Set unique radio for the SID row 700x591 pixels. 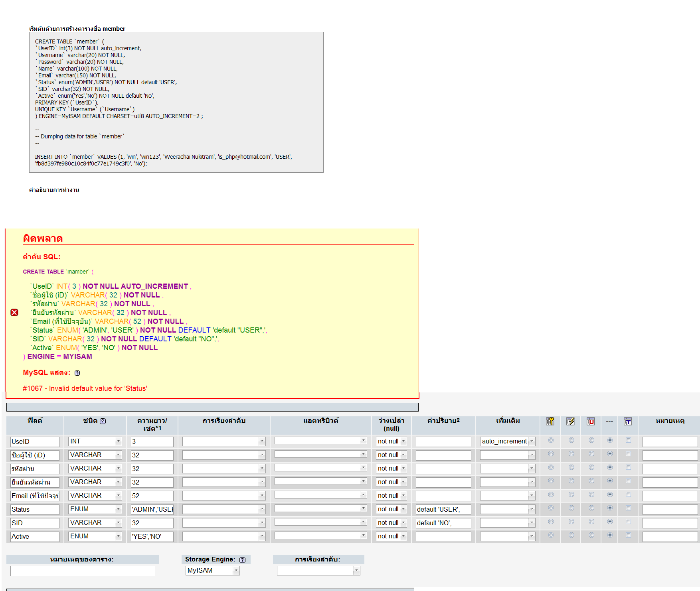pos(591,522)
